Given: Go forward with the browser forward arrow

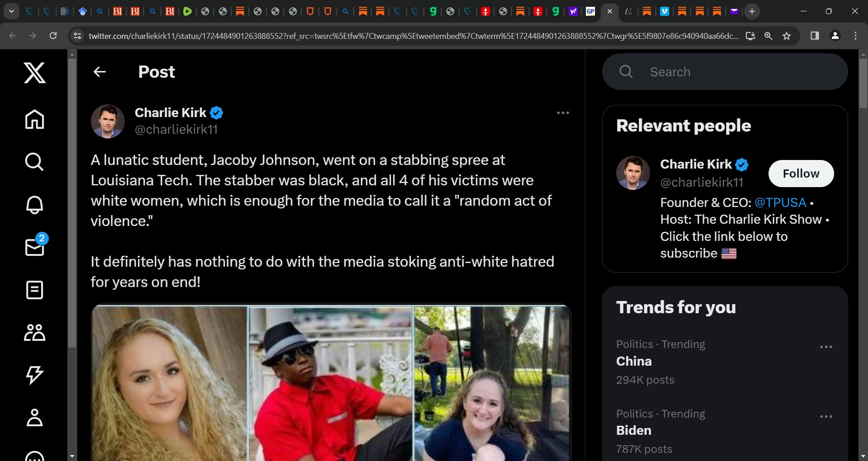Looking at the screenshot, I should click(x=33, y=36).
